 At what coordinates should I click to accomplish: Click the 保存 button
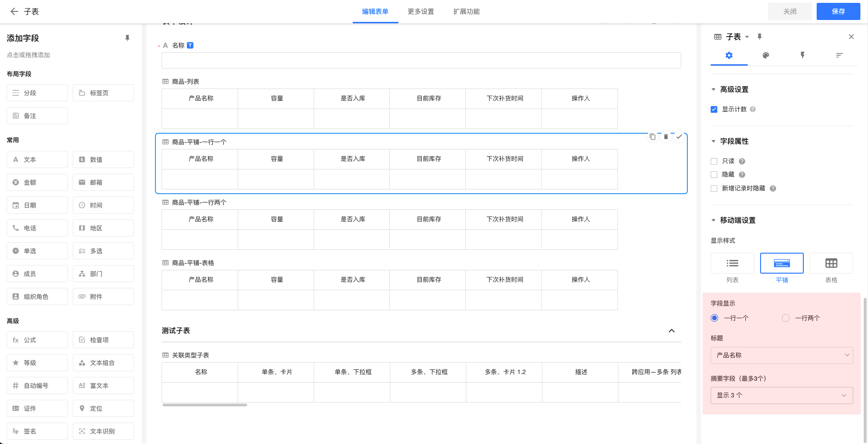tap(838, 11)
